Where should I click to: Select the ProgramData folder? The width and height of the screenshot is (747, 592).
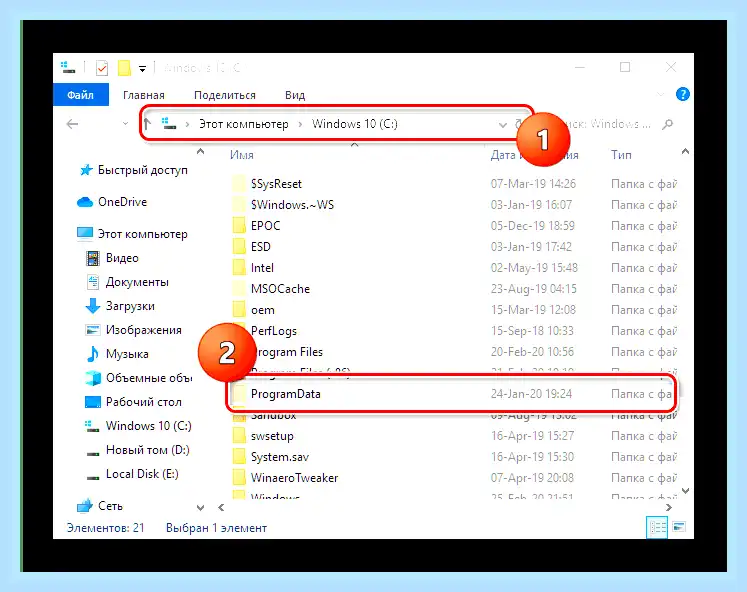285,394
